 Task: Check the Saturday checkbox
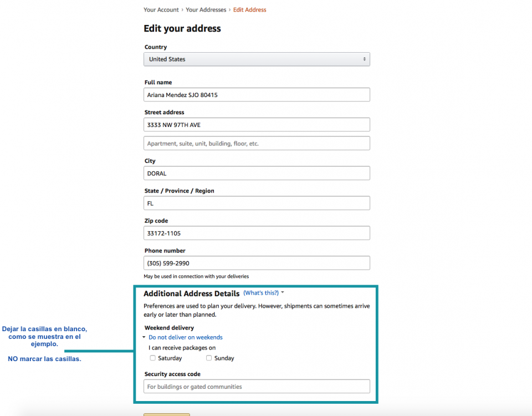153,358
